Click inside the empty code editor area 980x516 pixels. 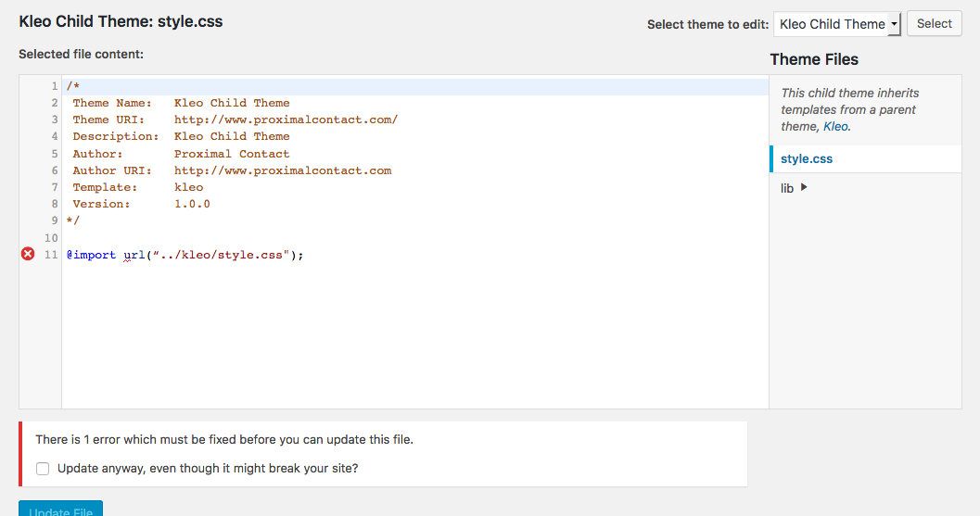[x=415, y=337]
